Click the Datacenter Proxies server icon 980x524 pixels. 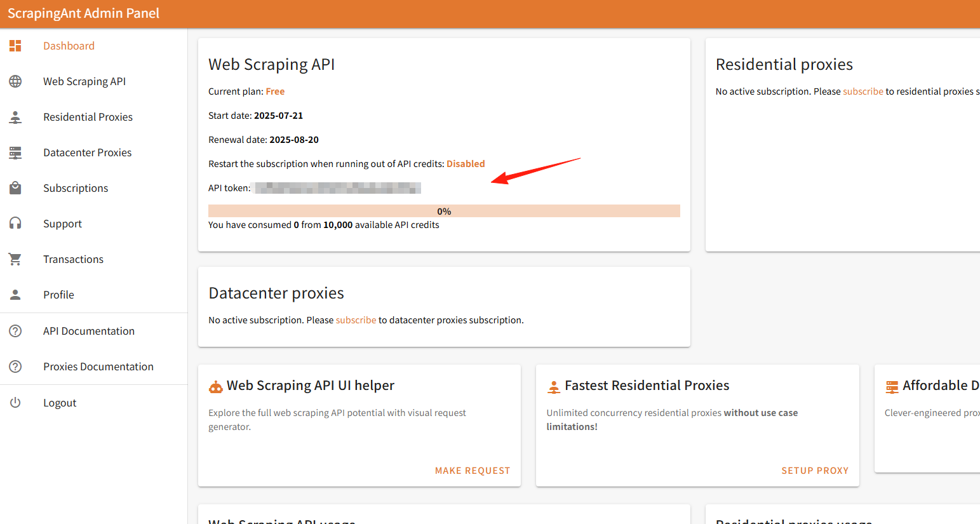(15, 152)
